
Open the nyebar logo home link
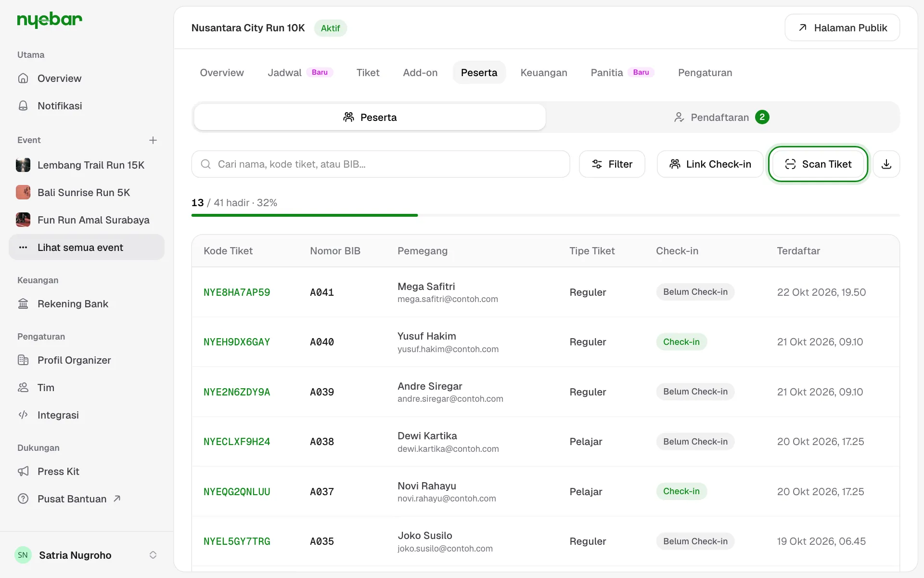click(50, 20)
